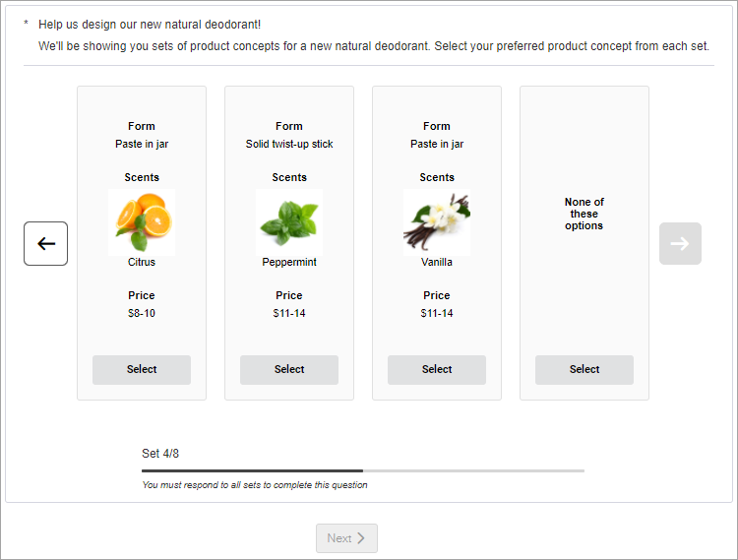Click the Citrus scent label
Viewport: 738px width, 560px height.
pos(142,262)
